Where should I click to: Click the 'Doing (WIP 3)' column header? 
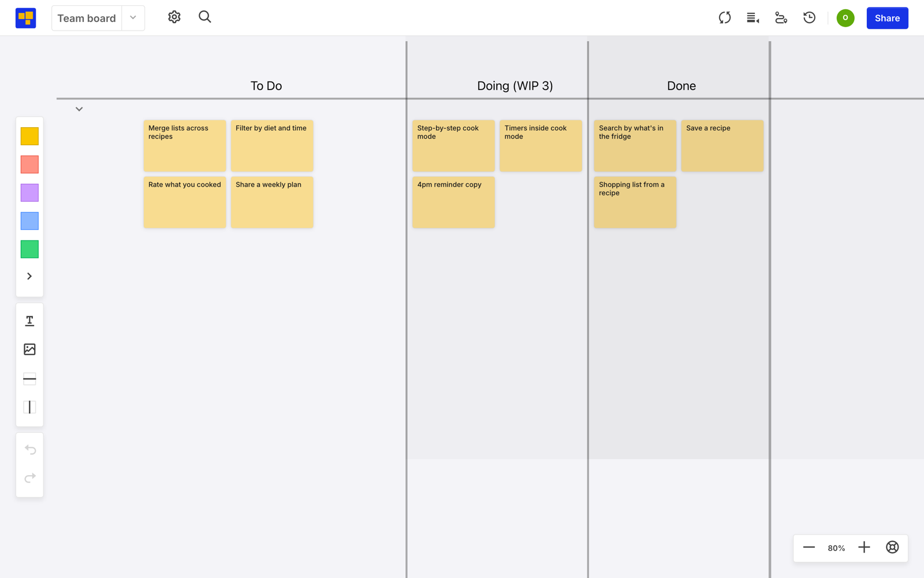pos(515,86)
